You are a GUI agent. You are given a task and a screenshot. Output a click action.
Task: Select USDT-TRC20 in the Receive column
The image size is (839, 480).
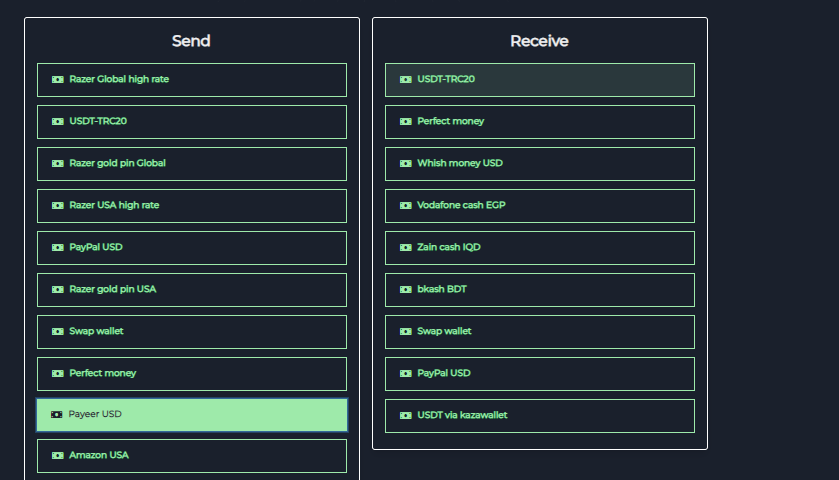pyautogui.click(x=540, y=80)
